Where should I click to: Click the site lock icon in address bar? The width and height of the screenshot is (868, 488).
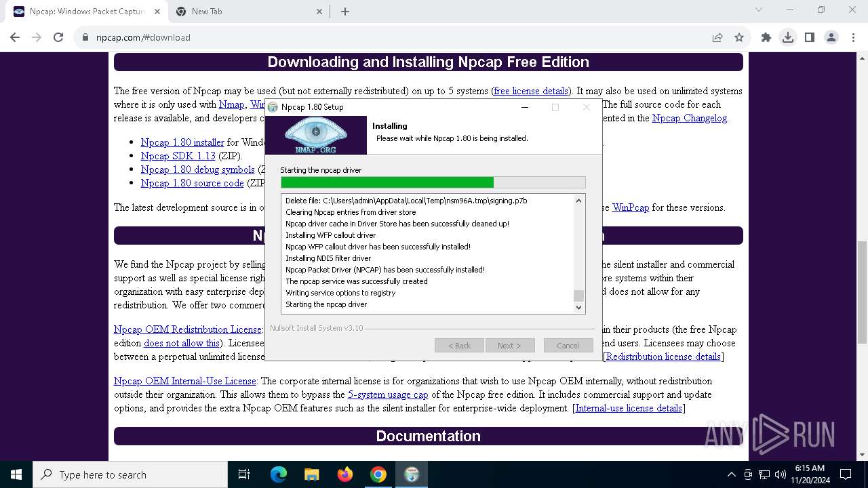(x=85, y=37)
